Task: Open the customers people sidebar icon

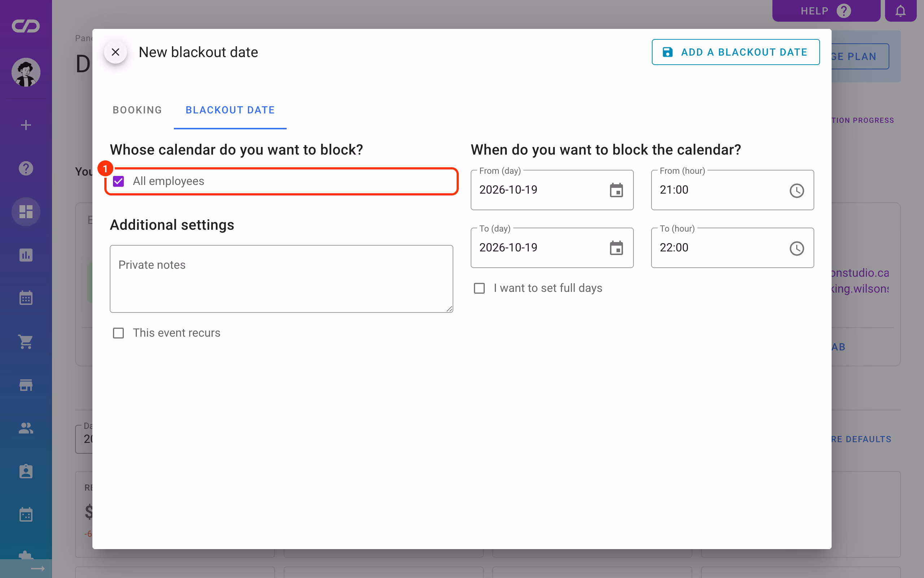Action: (x=26, y=428)
